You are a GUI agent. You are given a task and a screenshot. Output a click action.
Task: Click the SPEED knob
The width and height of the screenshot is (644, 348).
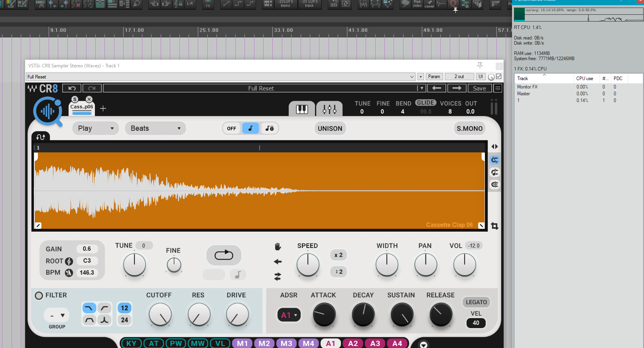tap(308, 265)
